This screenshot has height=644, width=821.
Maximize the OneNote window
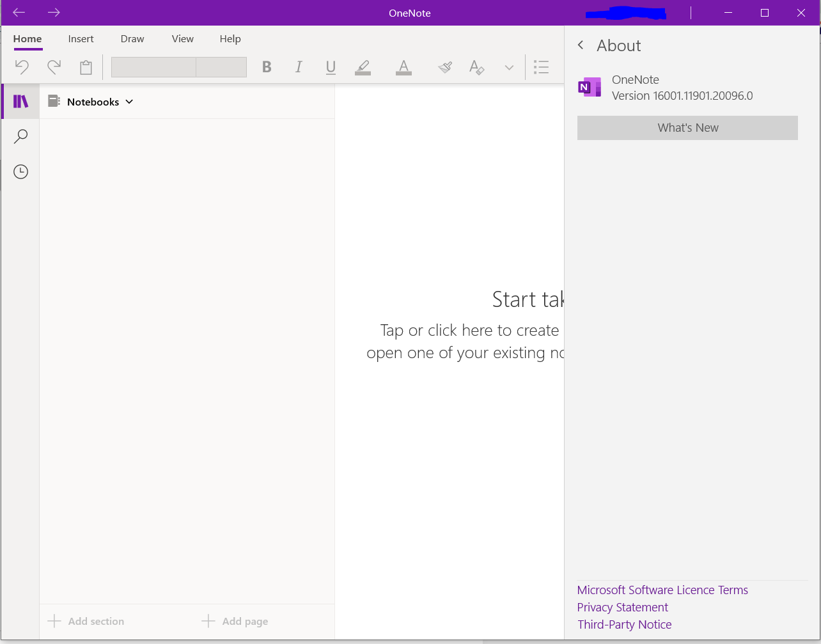[x=765, y=13]
